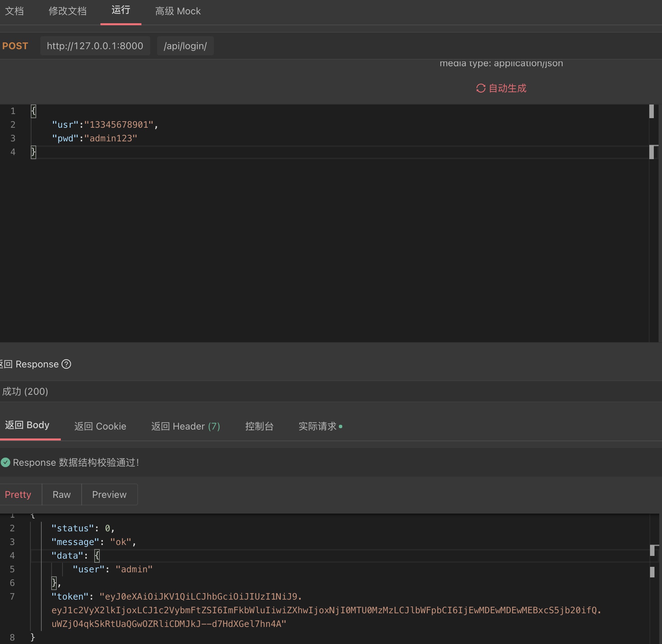Click the "user": "admin" response line
The height and width of the screenshot is (644, 662).
click(113, 569)
